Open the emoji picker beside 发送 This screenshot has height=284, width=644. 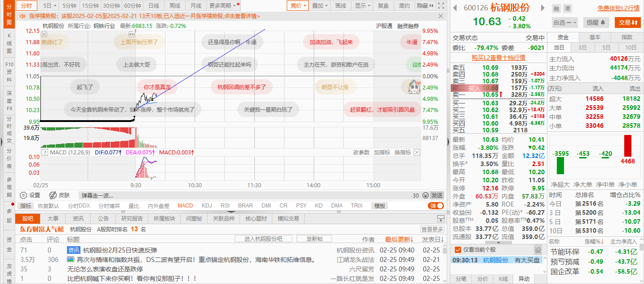click(426, 195)
